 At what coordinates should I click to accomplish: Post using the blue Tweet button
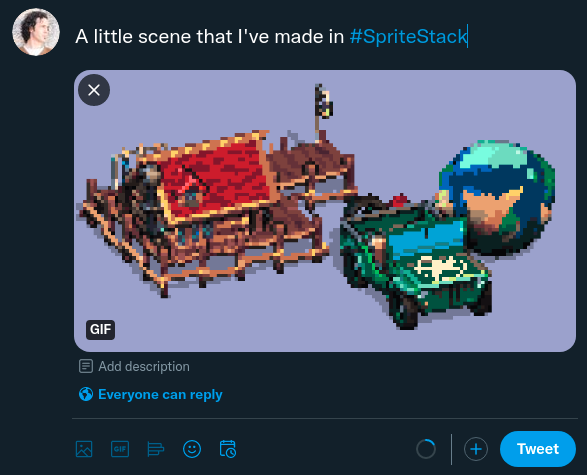point(538,449)
